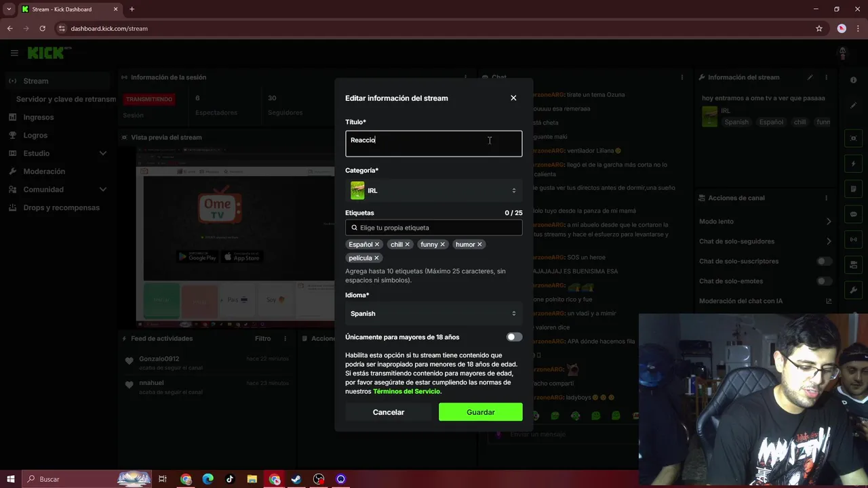Click the green Guardar button
The height and width of the screenshot is (488, 868).
click(480, 412)
